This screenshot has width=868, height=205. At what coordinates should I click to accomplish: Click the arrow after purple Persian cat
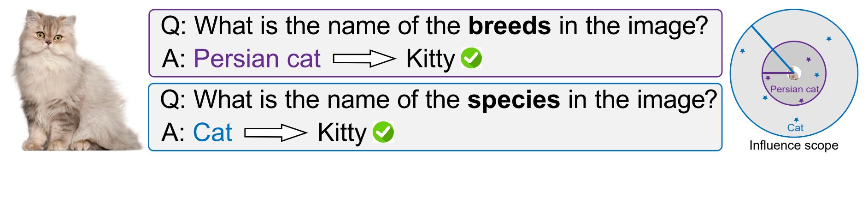[x=364, y=59]
